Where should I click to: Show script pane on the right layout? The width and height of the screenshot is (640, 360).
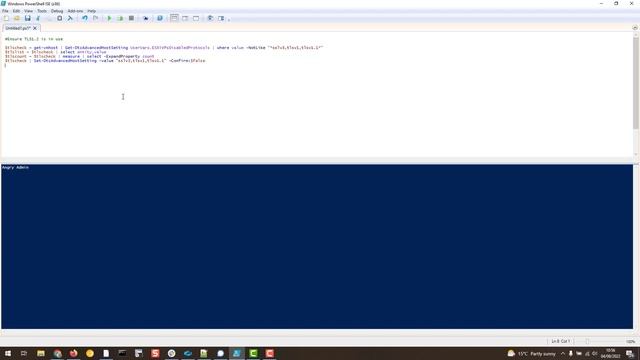[185, 18]
